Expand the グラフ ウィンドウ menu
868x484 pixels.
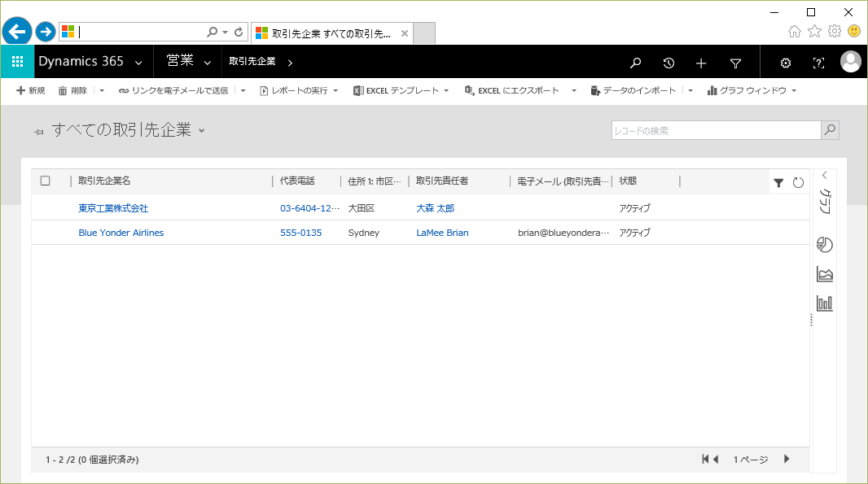click(794, 91)
